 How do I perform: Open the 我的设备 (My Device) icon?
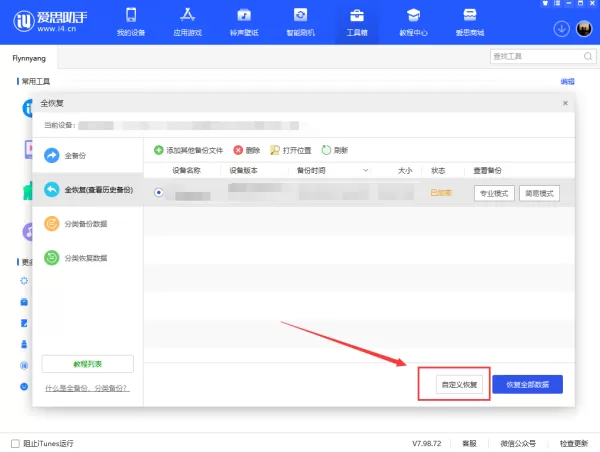pos(131,22)
